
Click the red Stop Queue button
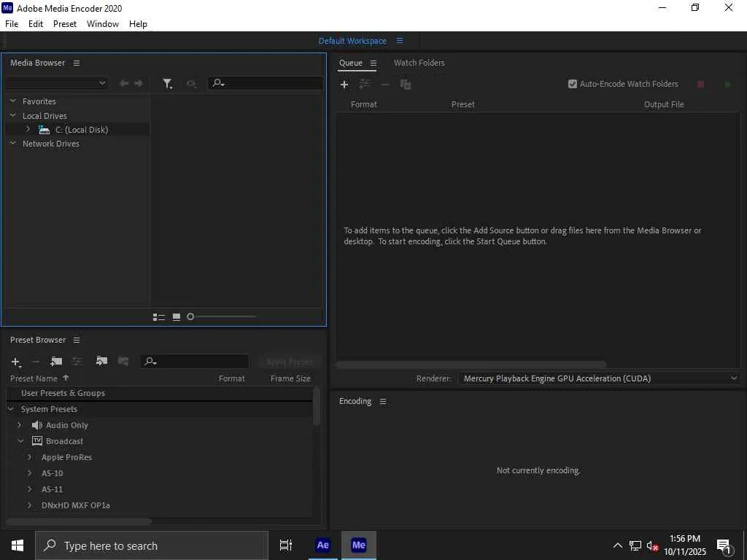(701, 85)
